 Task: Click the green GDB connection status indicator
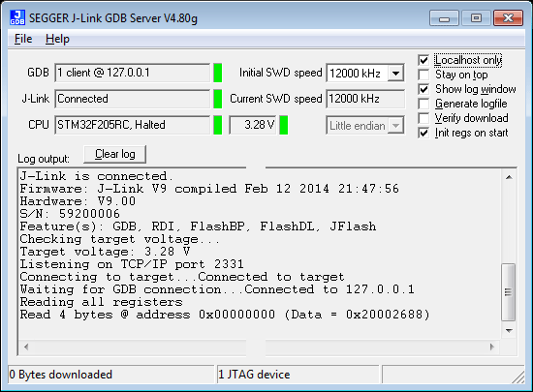[x=218, y=73]
